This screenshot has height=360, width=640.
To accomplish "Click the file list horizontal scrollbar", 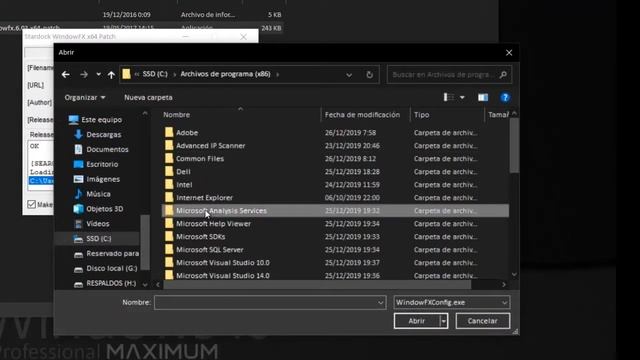I will [x=317, y=284].
